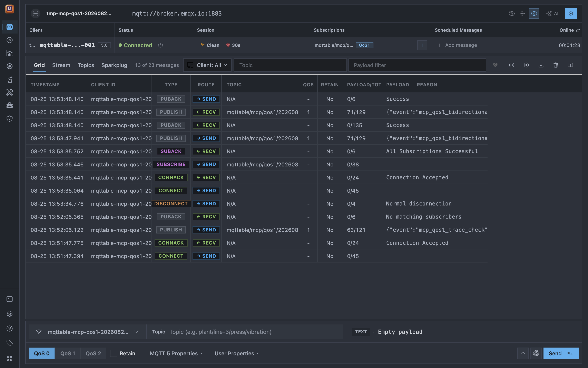
Task: Open the tools wrench sidebar icon
Action: [9, 92]
